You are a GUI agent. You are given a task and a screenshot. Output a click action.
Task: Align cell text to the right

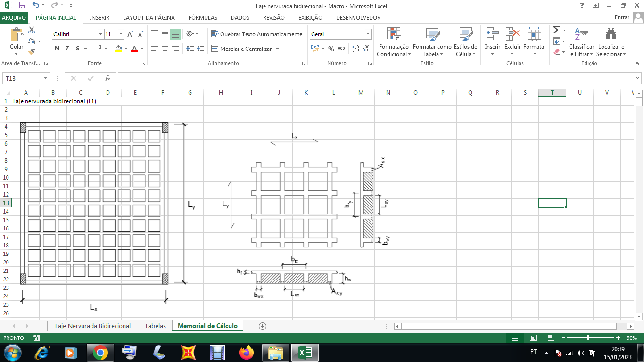[x=175, y=49]
